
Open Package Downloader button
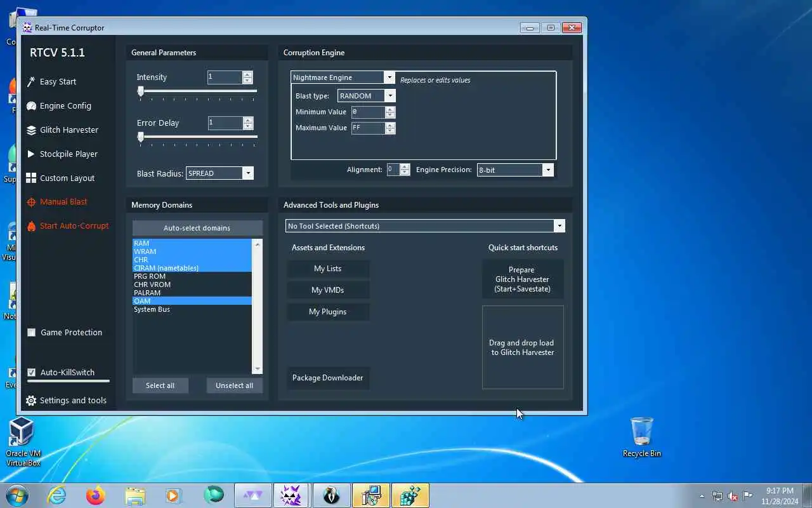point(328,378)
